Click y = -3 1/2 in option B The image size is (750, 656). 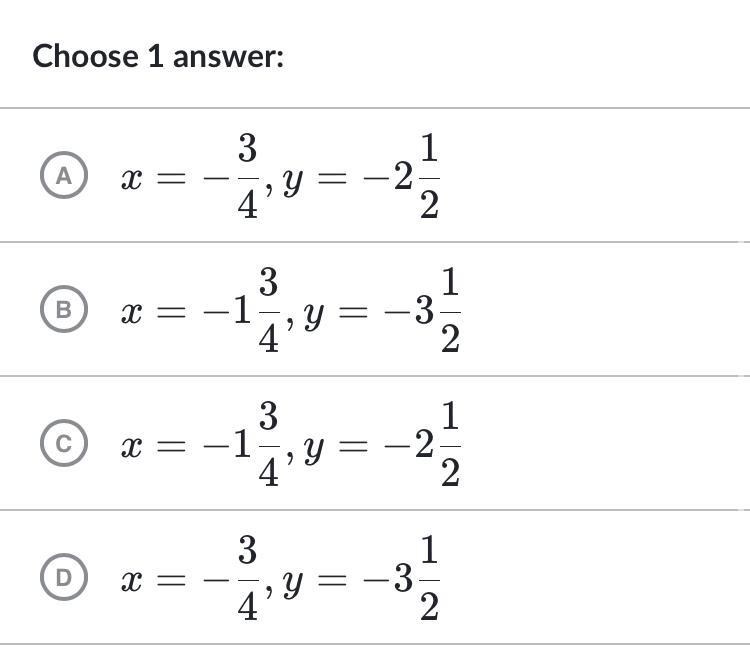tap(382, 310)
